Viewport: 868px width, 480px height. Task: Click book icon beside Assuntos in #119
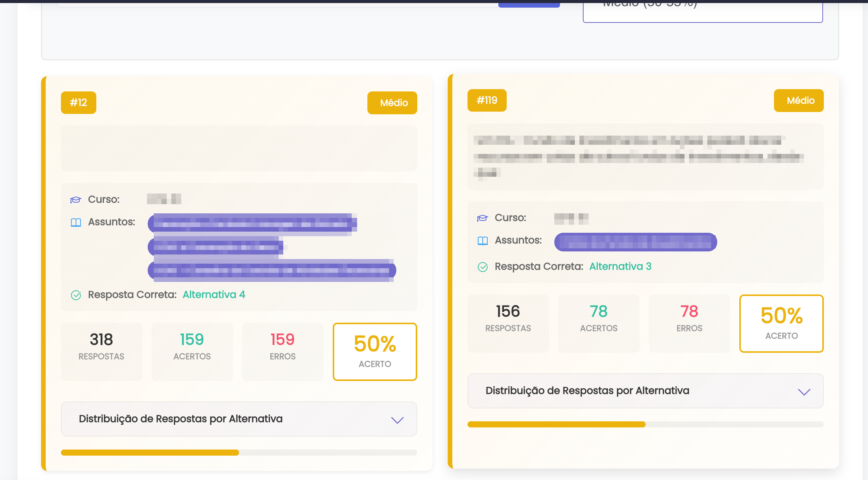[x=482, y=241]
